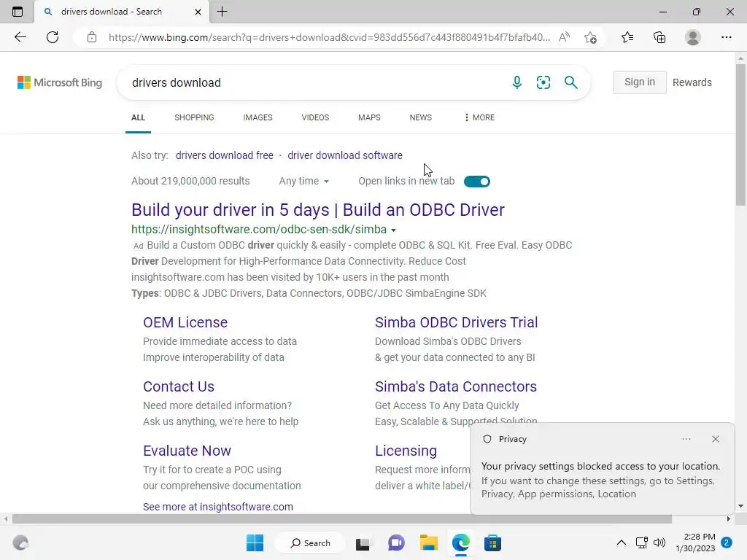Viewport: 747px width, 560px height.
Task: Open Task View on taskbar
Action: point(363,542)
